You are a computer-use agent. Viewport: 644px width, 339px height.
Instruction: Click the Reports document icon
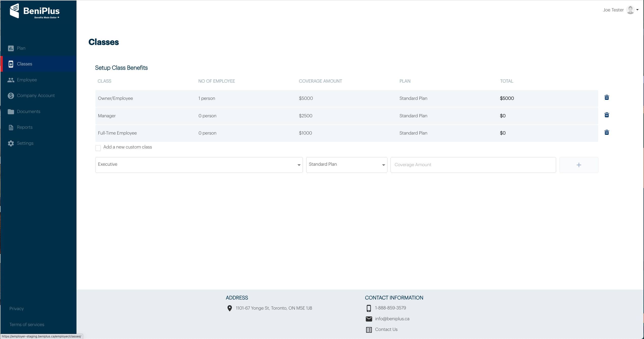(11, 127)
